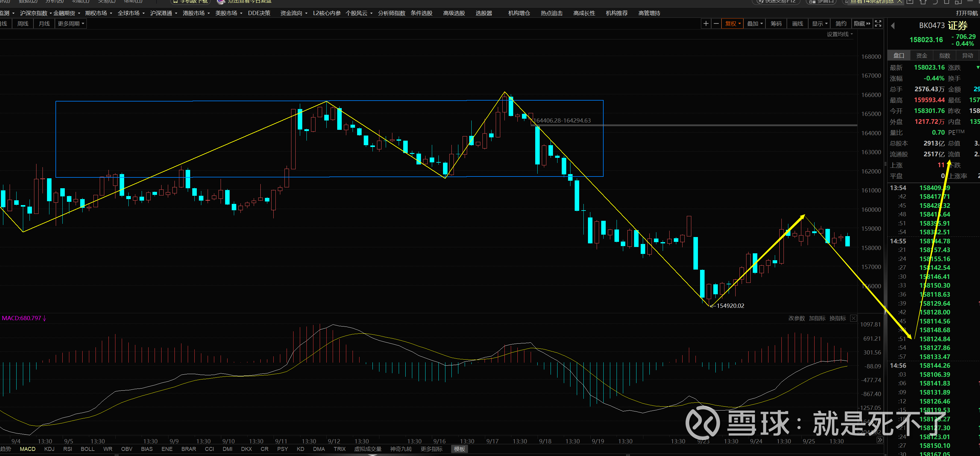Open the 复权 adjustment dropdown
Image resolution: width=980 pixels, height=456 pixels.
tap(732, 23)
